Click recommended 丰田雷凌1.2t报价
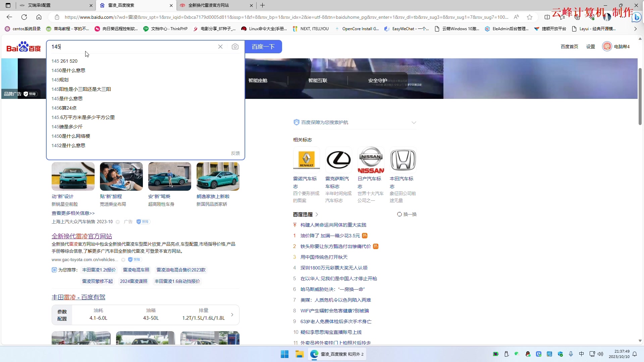Screen dimensions: 644x362 pos(99,270)
